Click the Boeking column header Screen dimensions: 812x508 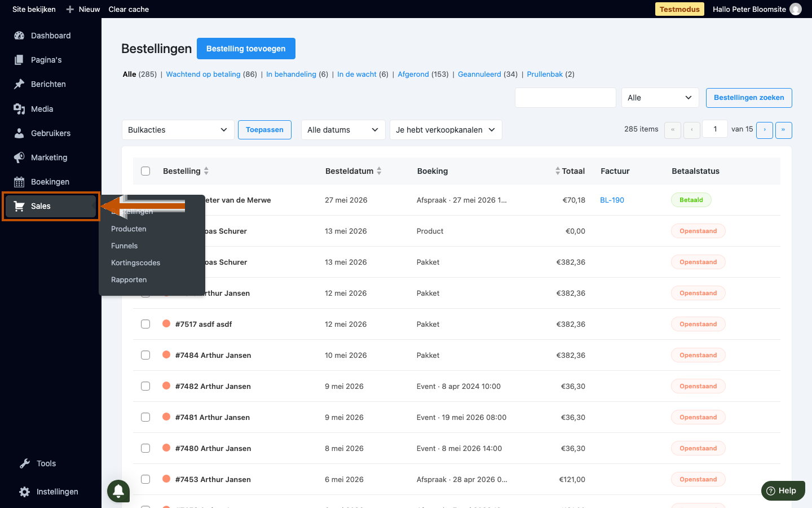click(x=433, y=171)
